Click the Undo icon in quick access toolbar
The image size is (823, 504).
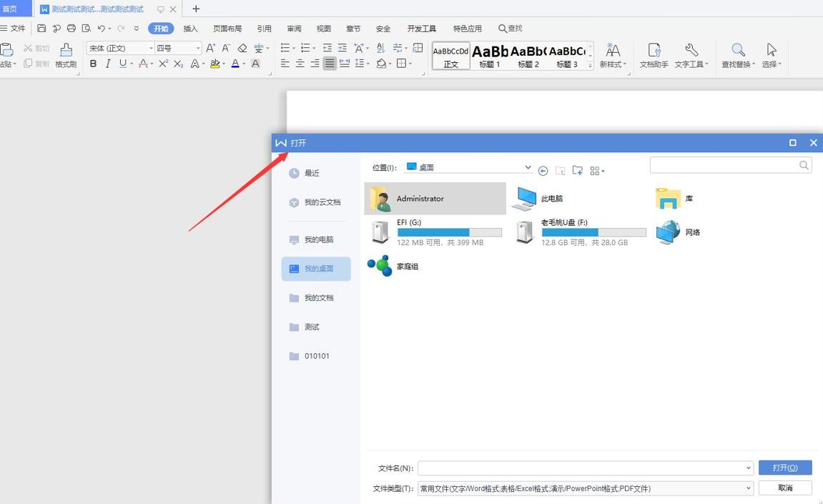tap(101, 29)
